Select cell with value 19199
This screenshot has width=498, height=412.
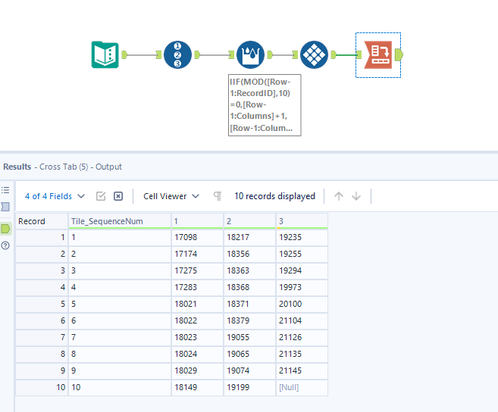point(250,387)
